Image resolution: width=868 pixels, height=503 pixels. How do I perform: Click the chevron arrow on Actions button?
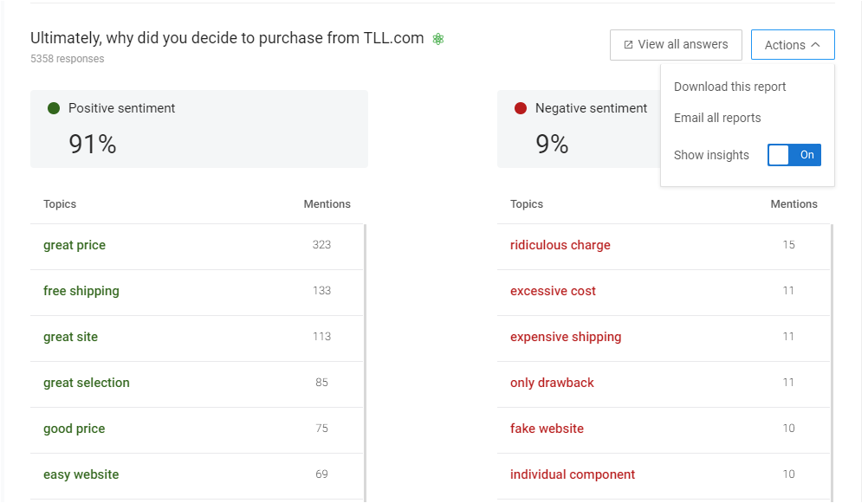pyautogui.click(x=815, y=45)
